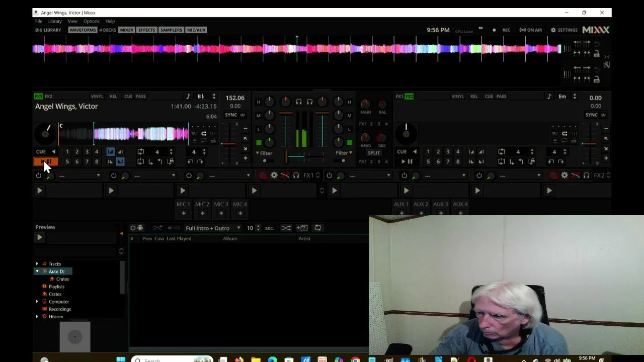Trigger hotcue 1 on deck 1

67,152
